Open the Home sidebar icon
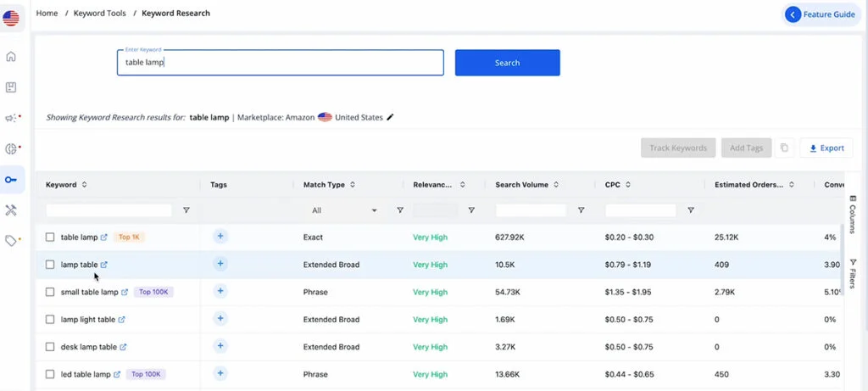 (x=11, y=57)
